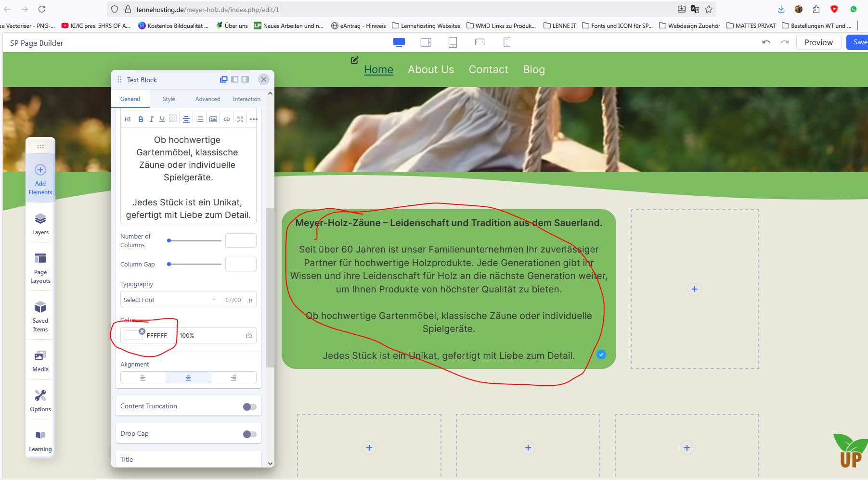Screen dimensions: 868x480
Task: Click the Preview button
Action: point(818,42)
